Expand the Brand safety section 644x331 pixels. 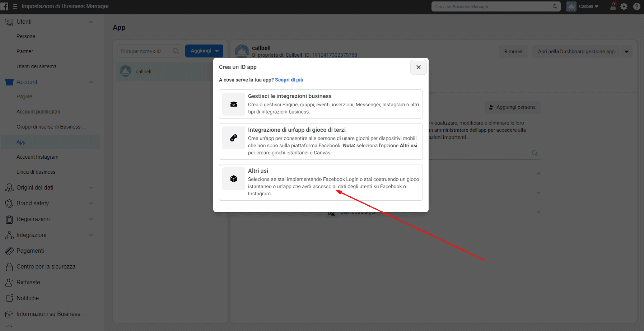pos(91,204)
